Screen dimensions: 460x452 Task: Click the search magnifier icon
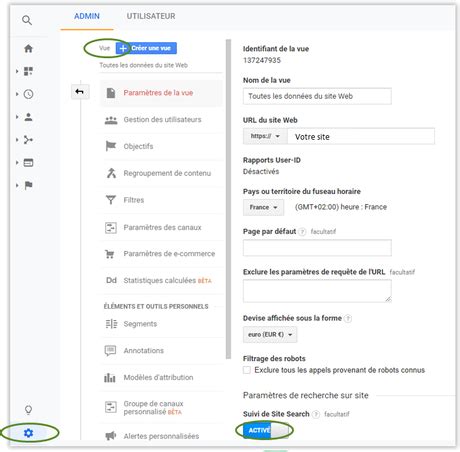[27, 20]
